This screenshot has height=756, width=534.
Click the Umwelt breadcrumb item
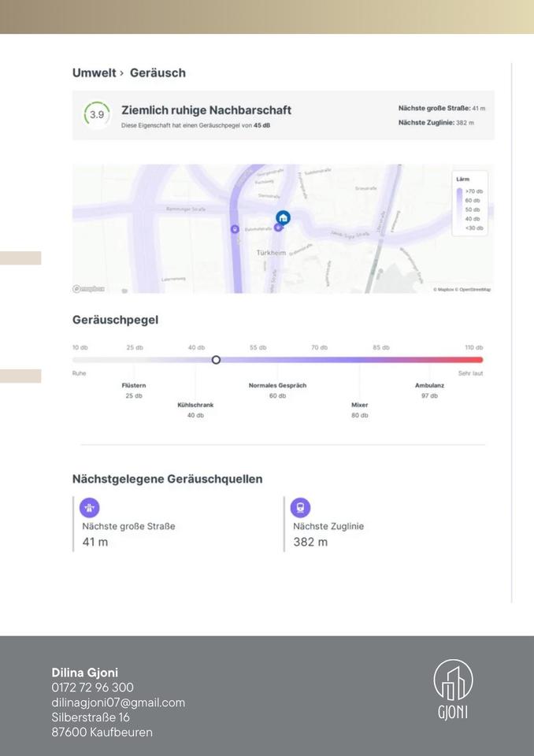94,73
